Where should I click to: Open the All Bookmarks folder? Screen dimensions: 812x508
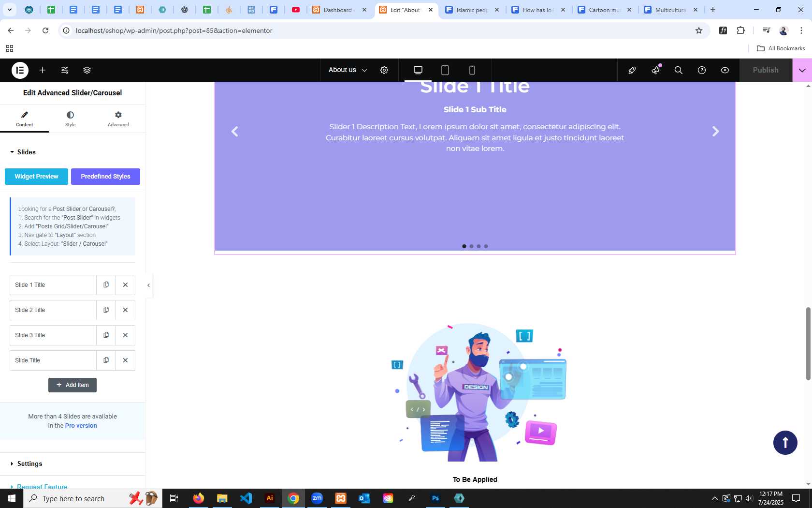(x=781, y=48)
